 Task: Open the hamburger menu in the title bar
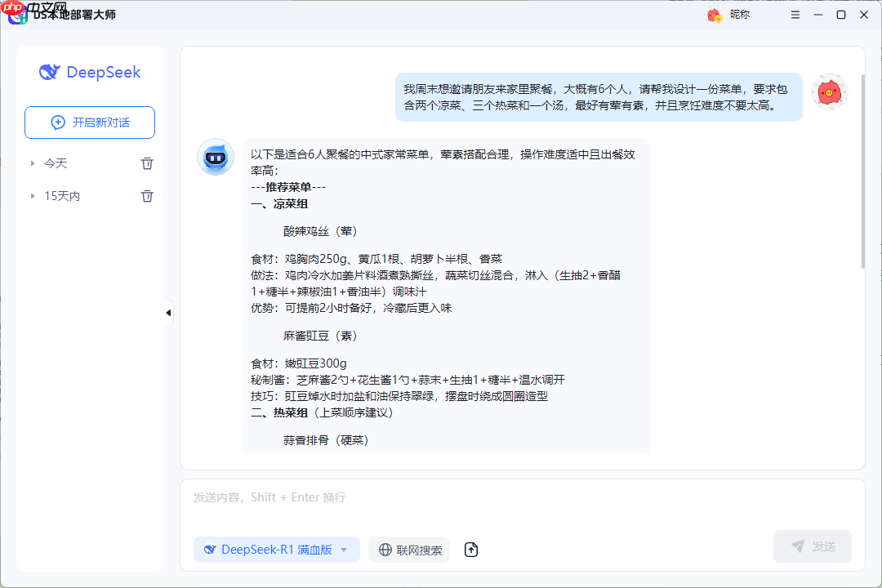point(795,14)
